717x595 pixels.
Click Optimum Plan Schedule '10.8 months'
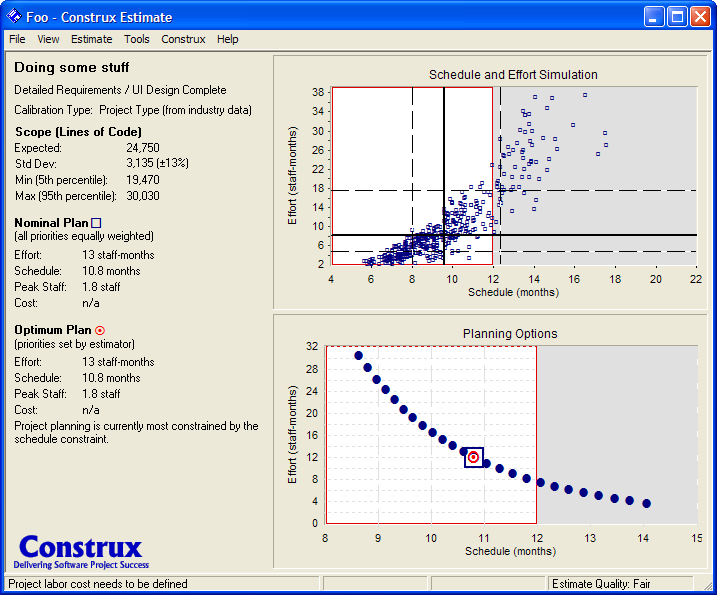(x=111, y=378)
